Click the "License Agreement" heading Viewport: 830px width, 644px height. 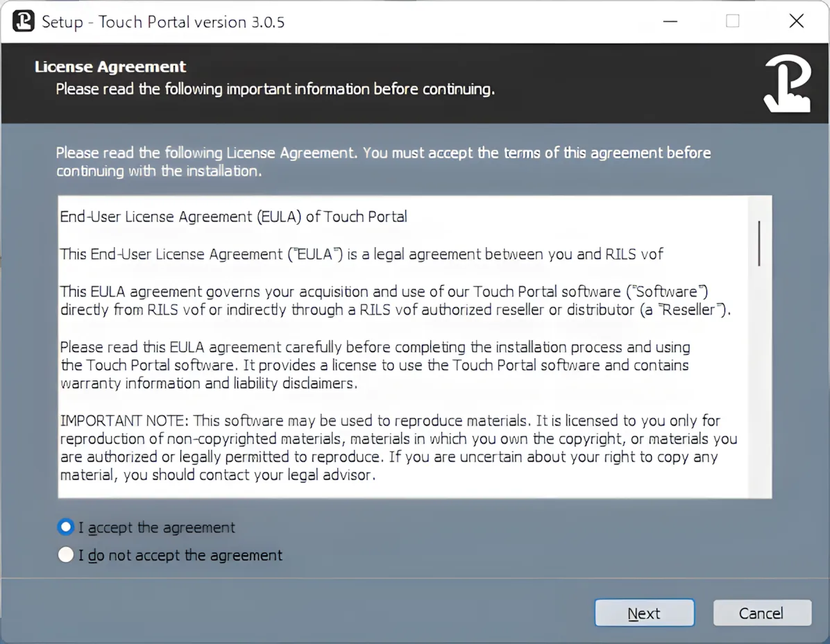point(110,67)
